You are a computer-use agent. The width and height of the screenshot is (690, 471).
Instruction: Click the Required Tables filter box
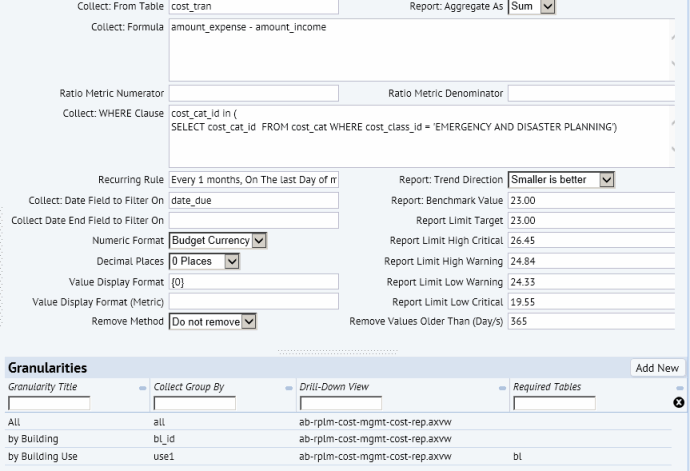point(554,403)
